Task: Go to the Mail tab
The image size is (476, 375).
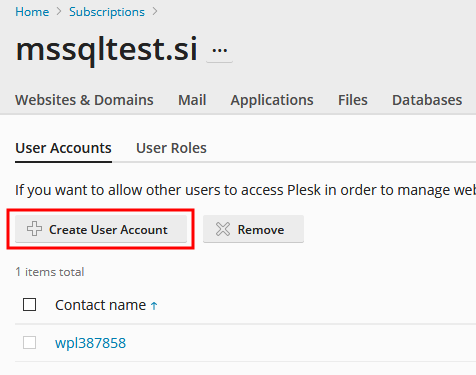Action: pyautogui.click(x=192, y=100)
